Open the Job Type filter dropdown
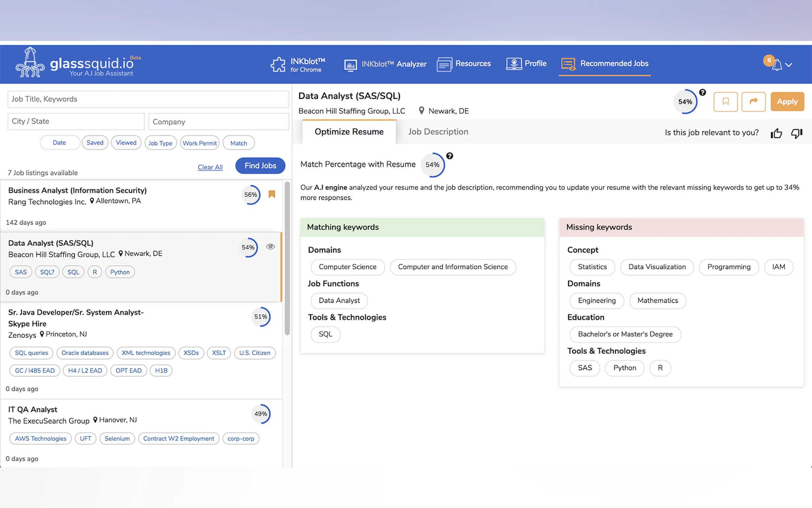The width and height of the screenshot is (812, 508). 160,143
